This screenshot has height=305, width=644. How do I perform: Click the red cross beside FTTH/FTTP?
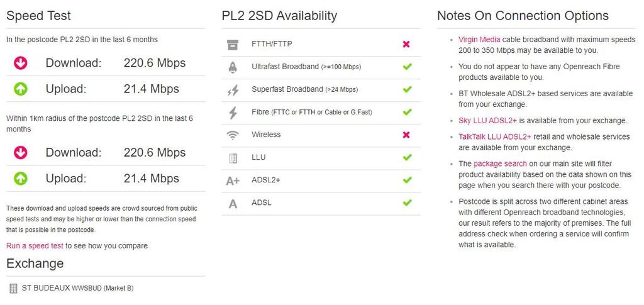[x=406, y=44]
